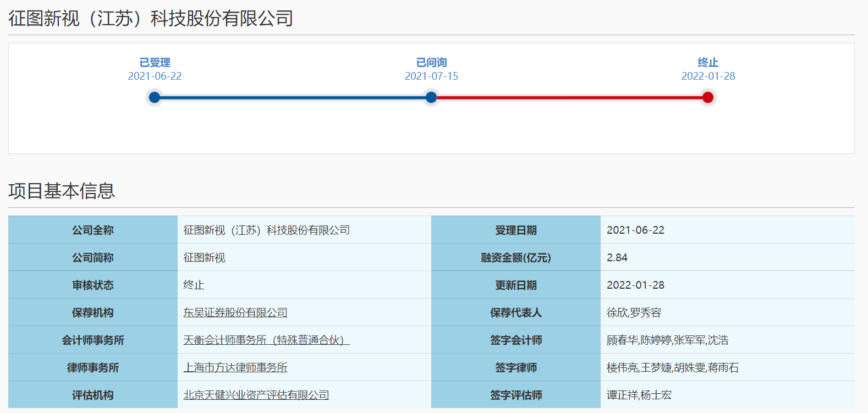Click the 公司全称 header cell
This screenshot has width=868, height=413.
point(93,230)
